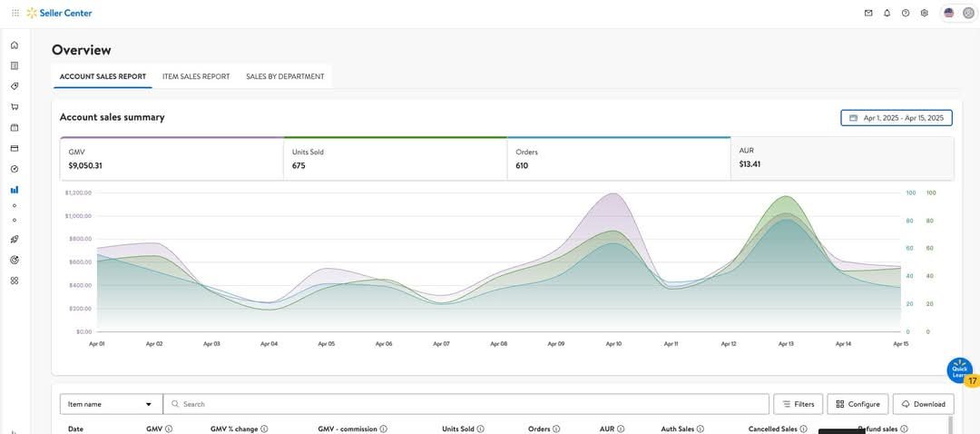Open the Filters button
This screenshot has height=434, width=980.
(x=799, y=404)
